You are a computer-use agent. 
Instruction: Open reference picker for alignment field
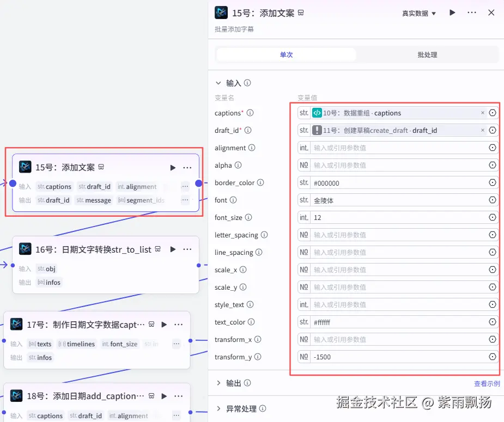493,148
